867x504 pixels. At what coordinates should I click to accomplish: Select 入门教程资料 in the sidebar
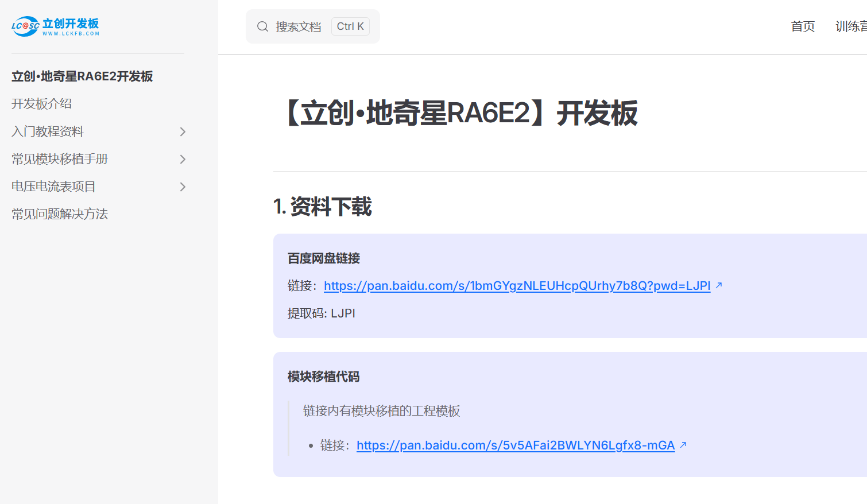point(48,131)
